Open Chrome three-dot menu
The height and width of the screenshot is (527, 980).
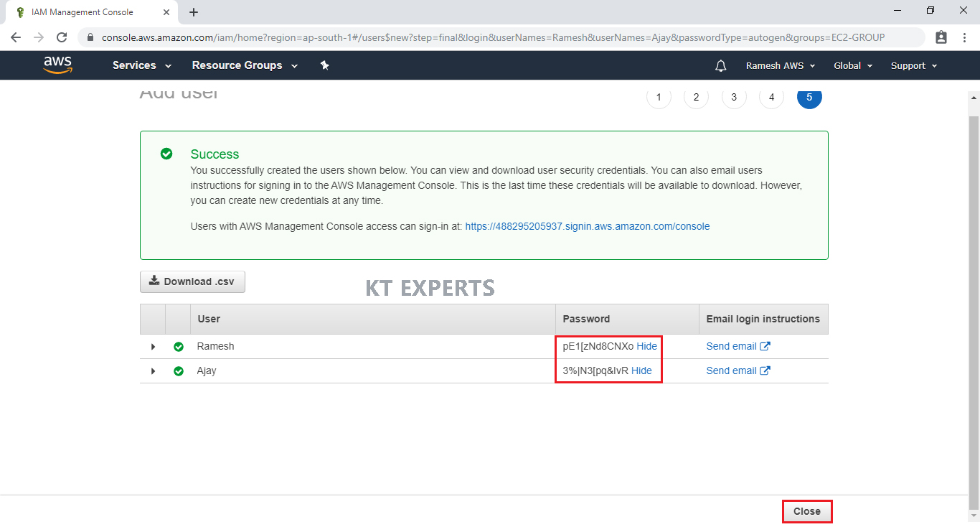pos(964,37)
